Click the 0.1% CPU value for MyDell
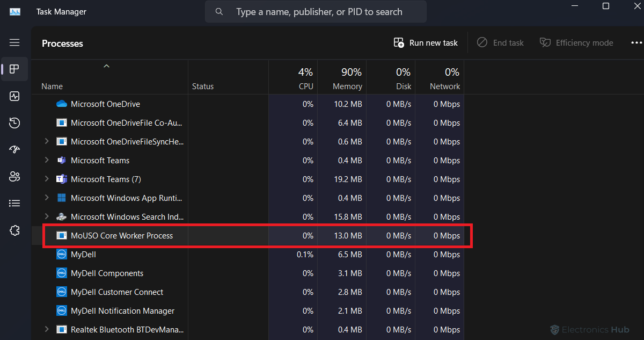The image size is (644, 340). (305, 254)
